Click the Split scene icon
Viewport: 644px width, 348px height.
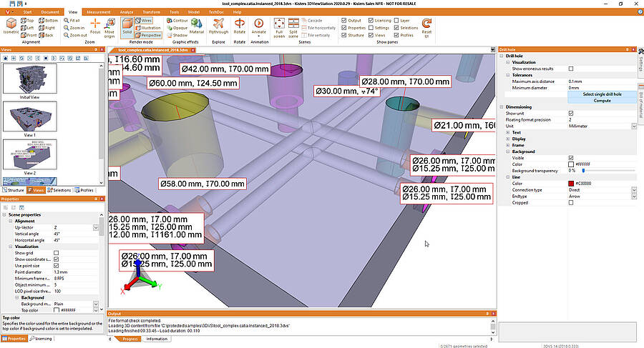point(293,28)
